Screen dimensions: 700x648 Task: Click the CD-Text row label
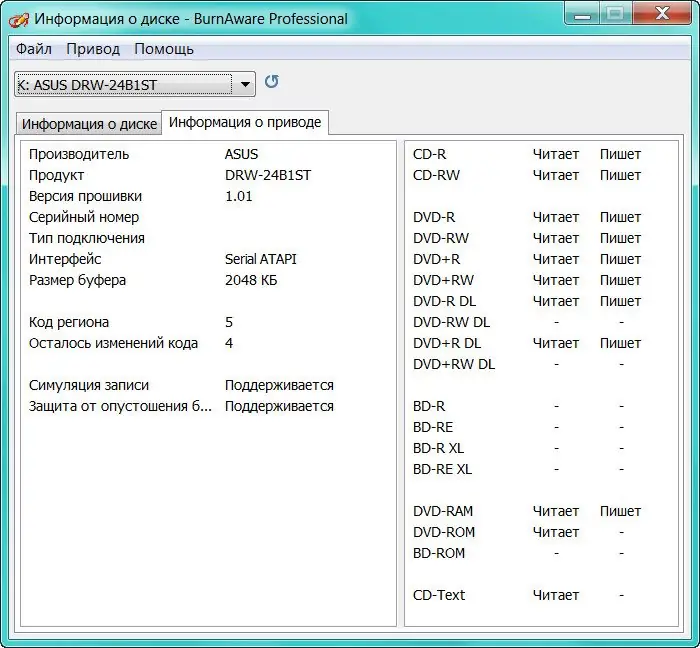point(439,595)
